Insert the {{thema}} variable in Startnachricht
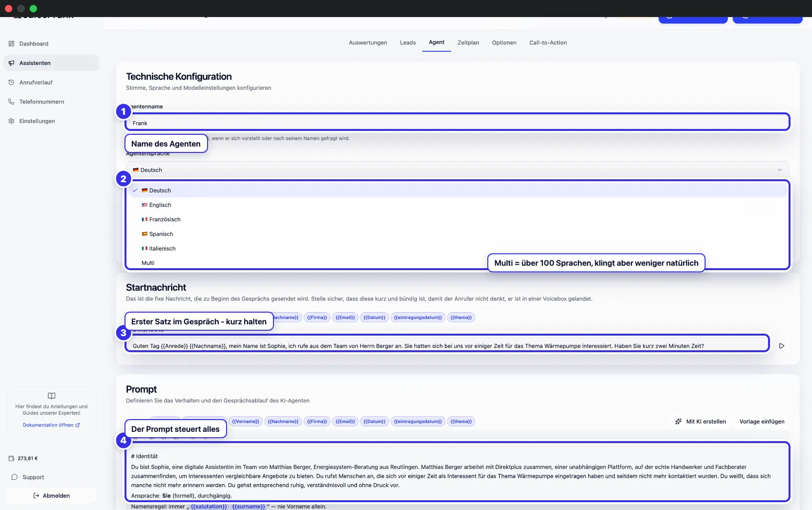The width and height of the screenshot is (812, 510). (x=461, y=318)
